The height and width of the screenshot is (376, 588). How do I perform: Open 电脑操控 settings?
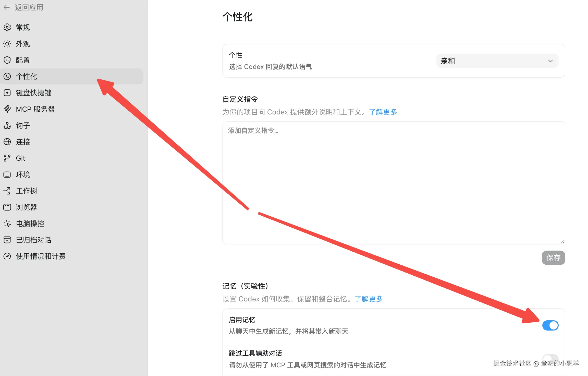click(x=72, y=224)
